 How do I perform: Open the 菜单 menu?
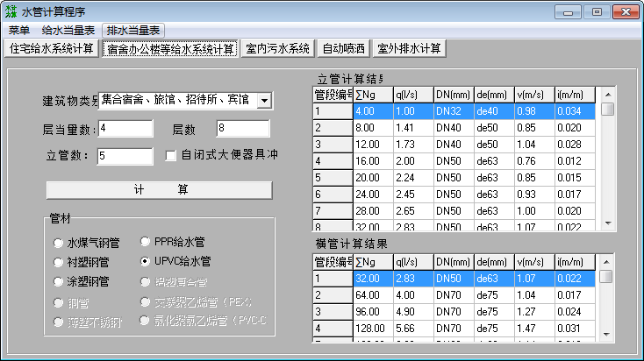point(19,30)
